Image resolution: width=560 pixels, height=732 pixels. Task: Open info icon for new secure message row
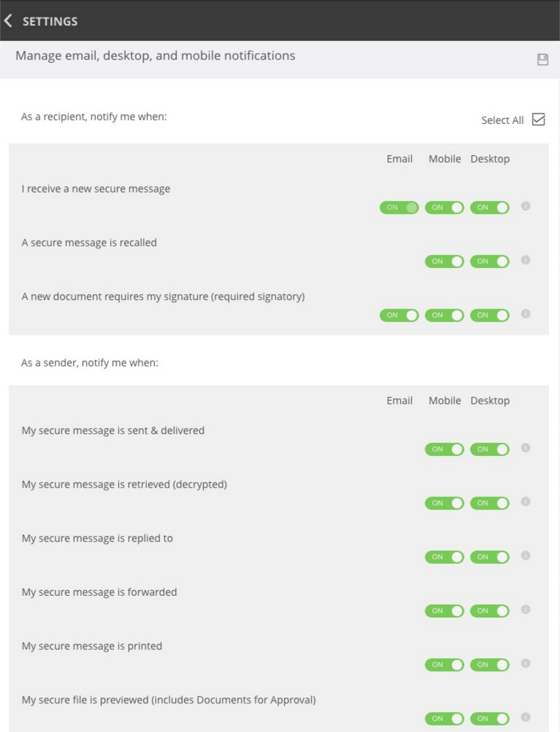pyautogui.click(x=525, y=206)
